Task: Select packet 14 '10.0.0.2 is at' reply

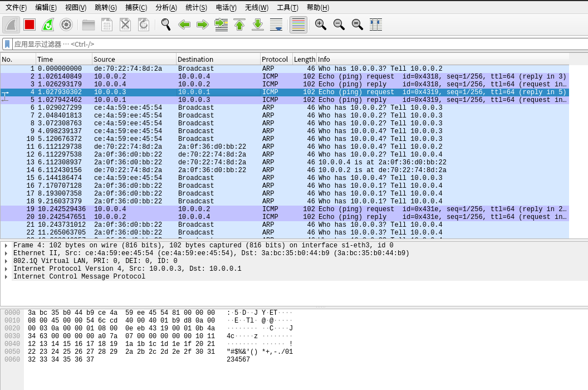Action: (x=285, y=170)
